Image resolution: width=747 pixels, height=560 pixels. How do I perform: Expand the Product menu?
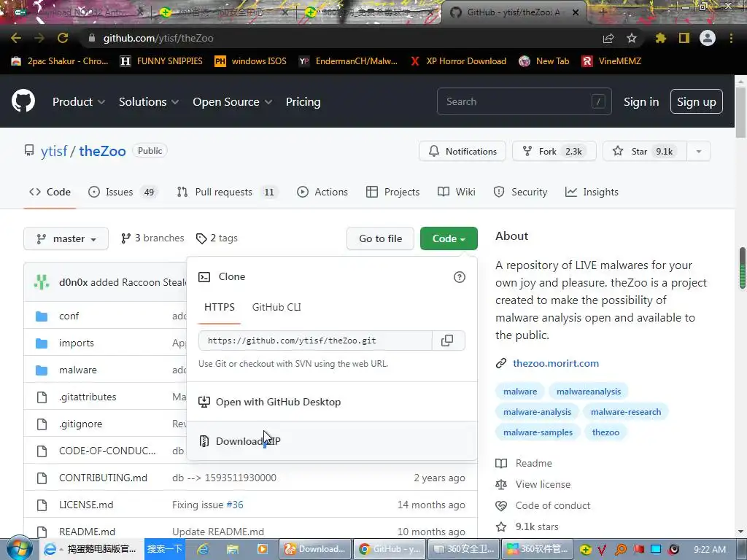coord(79,101)
